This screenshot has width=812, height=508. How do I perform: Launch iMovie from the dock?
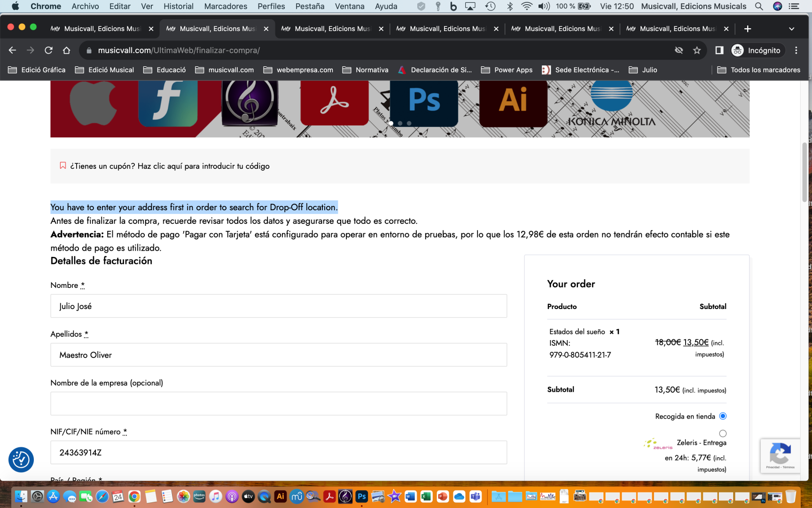(x=394, y=496)
